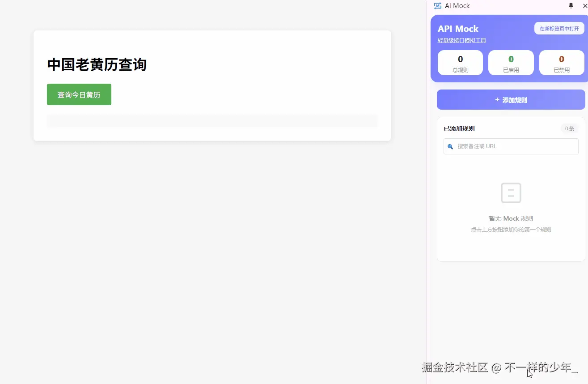The image size is (588, 384).
Task: Click the 中国老黄历查询 page heading
Action: click(97, 64)
